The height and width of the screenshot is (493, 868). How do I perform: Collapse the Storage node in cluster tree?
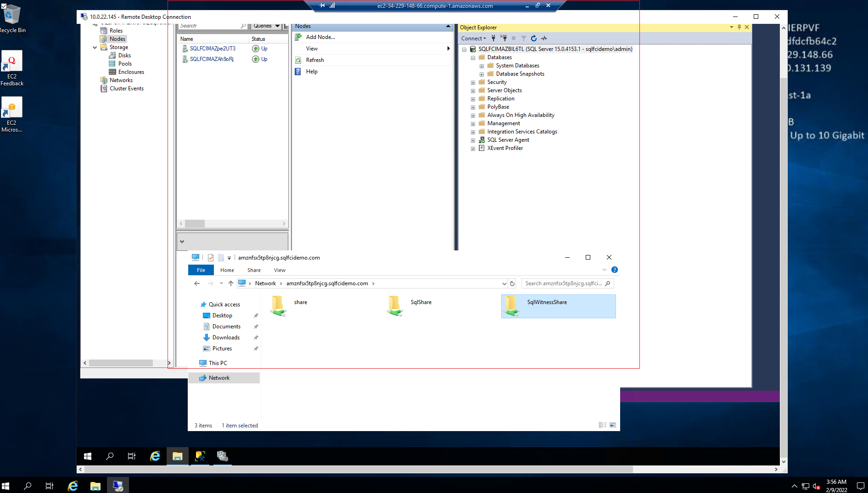pos(95,47)
